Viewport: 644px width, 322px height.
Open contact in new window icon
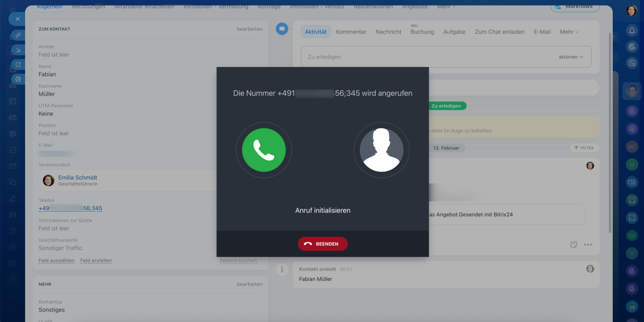18,64
